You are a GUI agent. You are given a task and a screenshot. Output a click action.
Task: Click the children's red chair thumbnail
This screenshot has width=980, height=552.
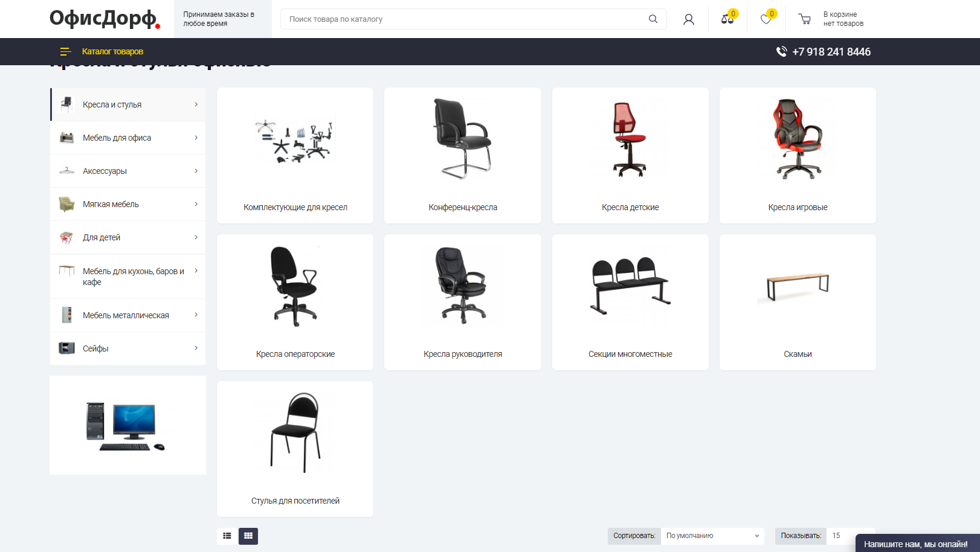[630, 140]
